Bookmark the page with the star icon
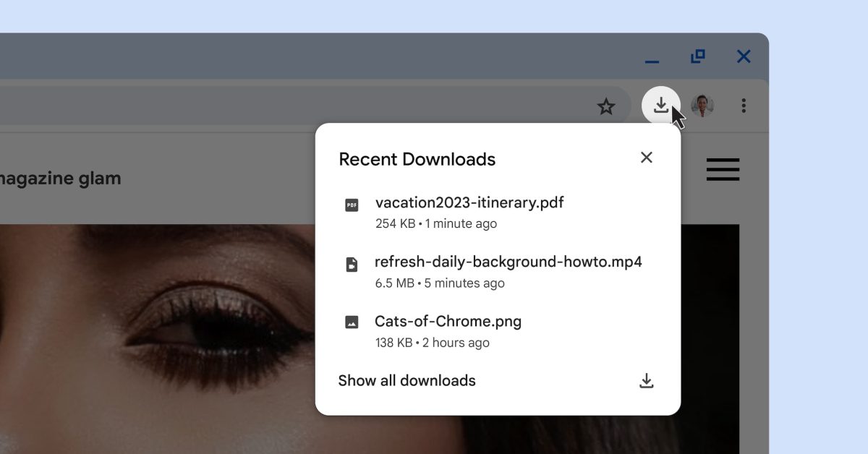Viewport: 868px width, 454px height. coord(606,106)
